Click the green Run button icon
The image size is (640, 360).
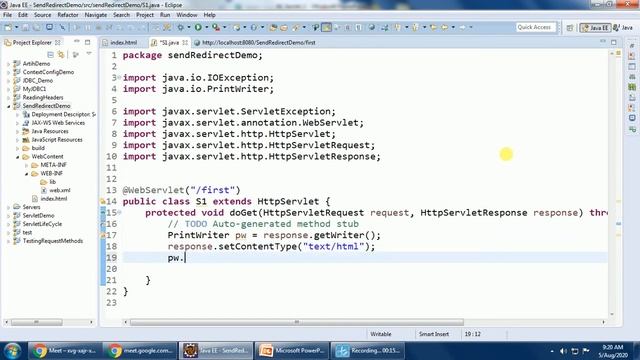198,27
